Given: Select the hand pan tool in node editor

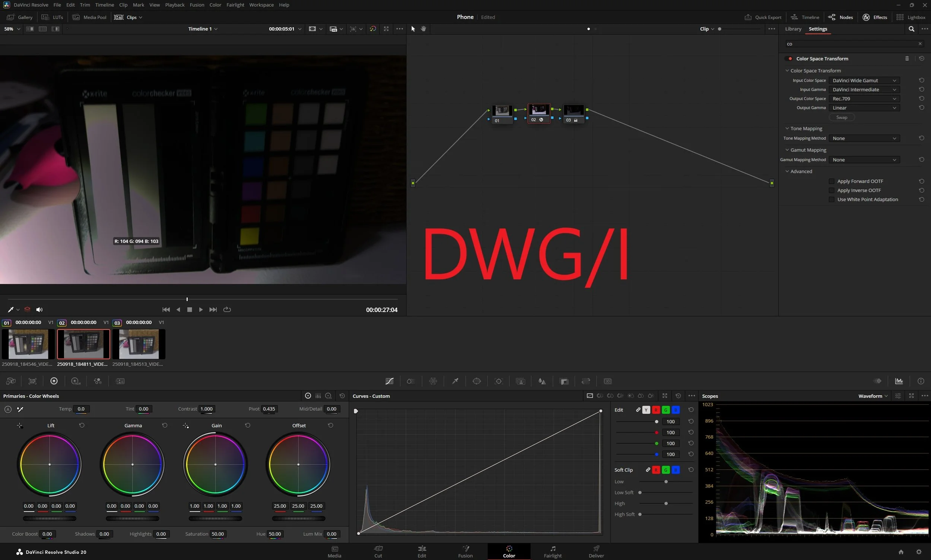Looking at the screenshot, I should point(423,29).
